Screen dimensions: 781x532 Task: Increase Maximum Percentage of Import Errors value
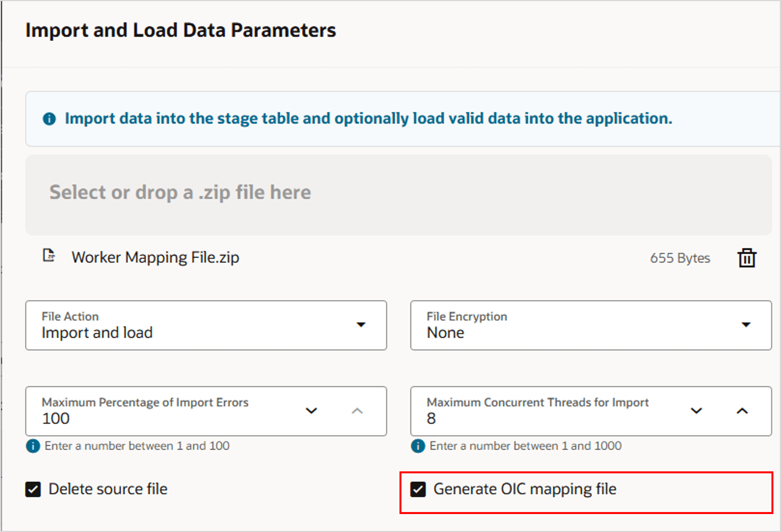(x=357, y=411)
